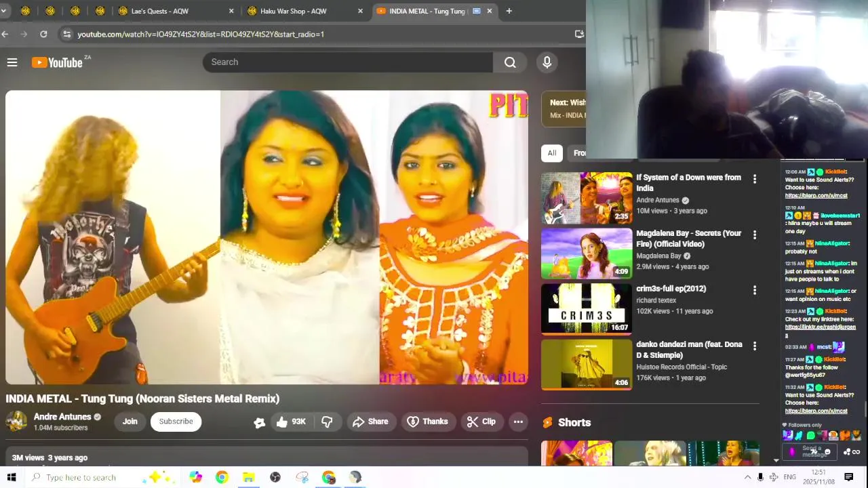Click hiinaAligator's 'probably not' message username
Screen dimensions: 868x488
831,243
